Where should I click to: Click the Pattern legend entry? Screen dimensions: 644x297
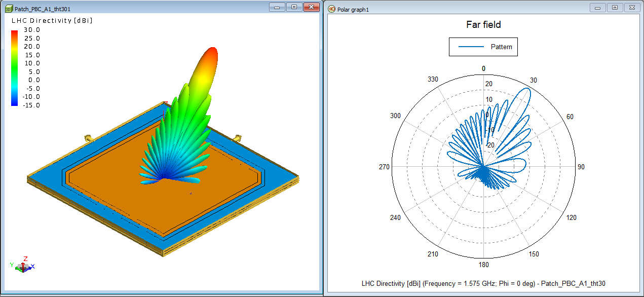tap(483, 47)
